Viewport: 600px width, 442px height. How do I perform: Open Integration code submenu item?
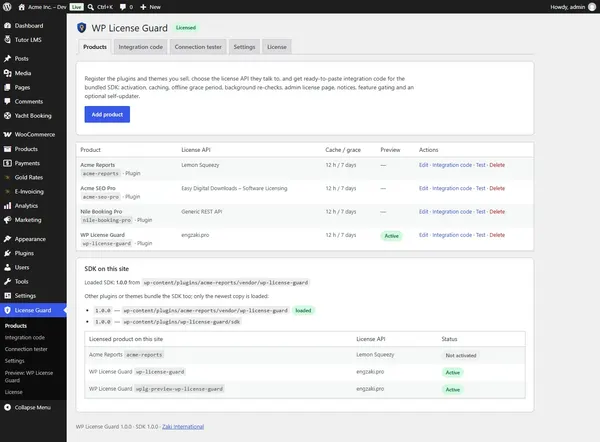(25, 338)
